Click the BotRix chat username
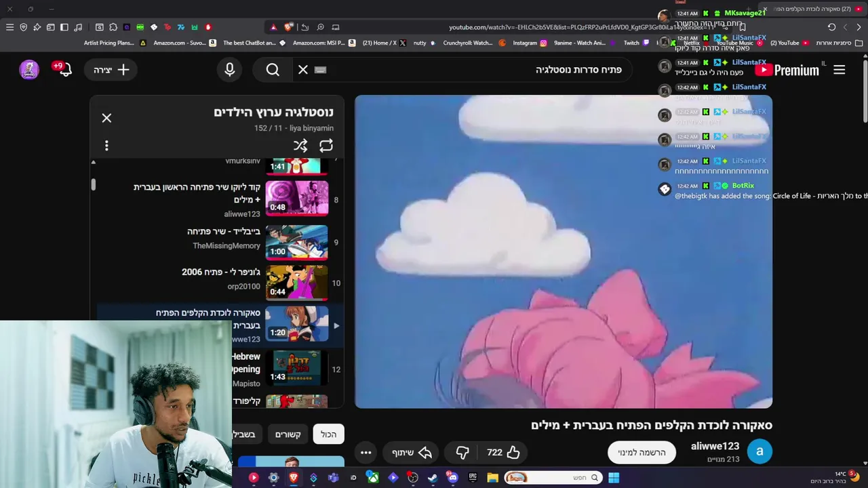868x488 pixels. 743,186
